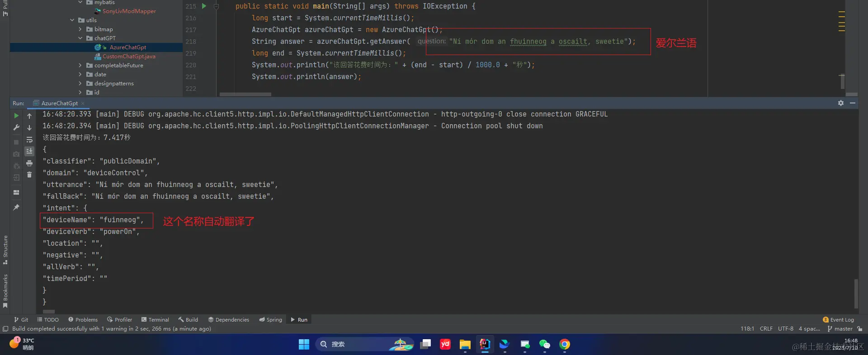Image resolution: width=868 pixels, height=355 pixels.
Task: Open indent setting 4 spaces
Action: pyautogui.click(x=809, y=329)
